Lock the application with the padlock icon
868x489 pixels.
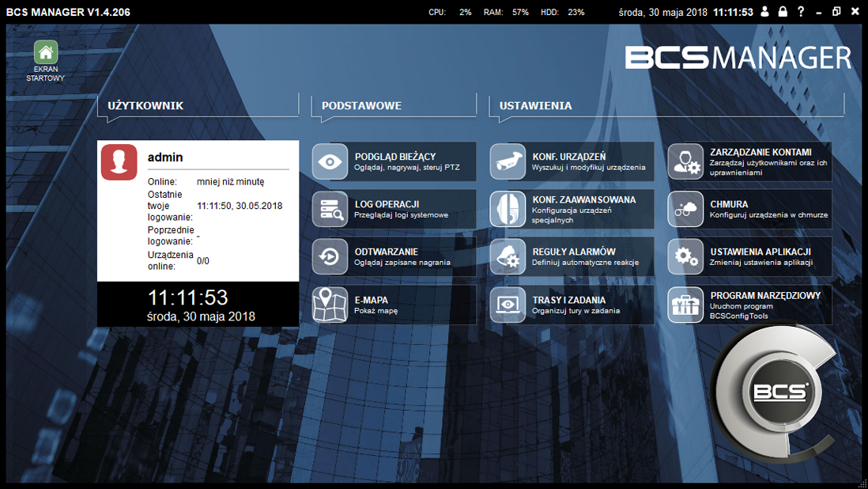pyautogui.click(x=783, y=12)
